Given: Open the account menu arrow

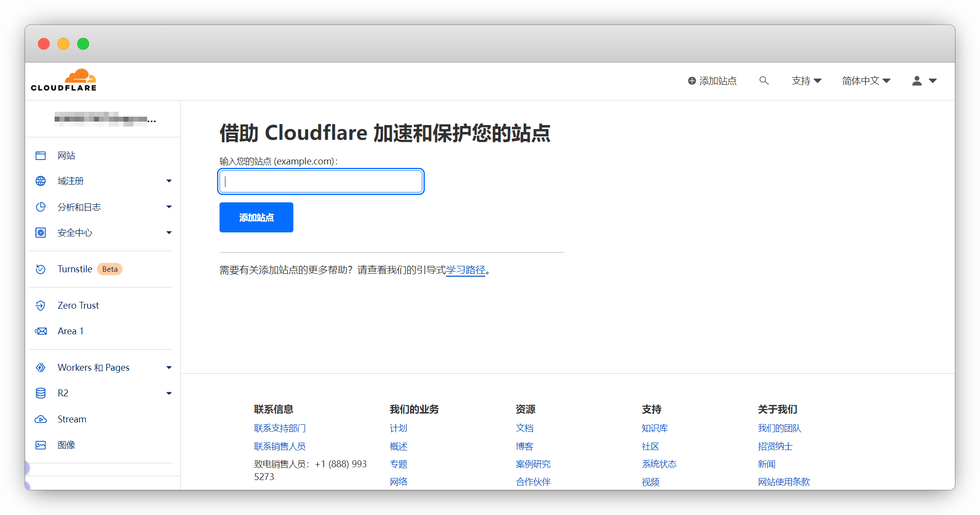Looking at the screenshot, I should click(x=933, y=81).
